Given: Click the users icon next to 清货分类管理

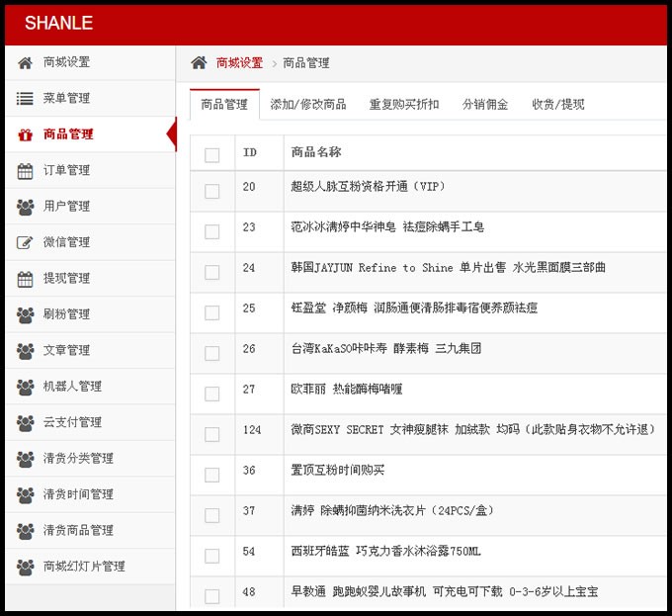Looking at the screenshot, I should 25,459.
